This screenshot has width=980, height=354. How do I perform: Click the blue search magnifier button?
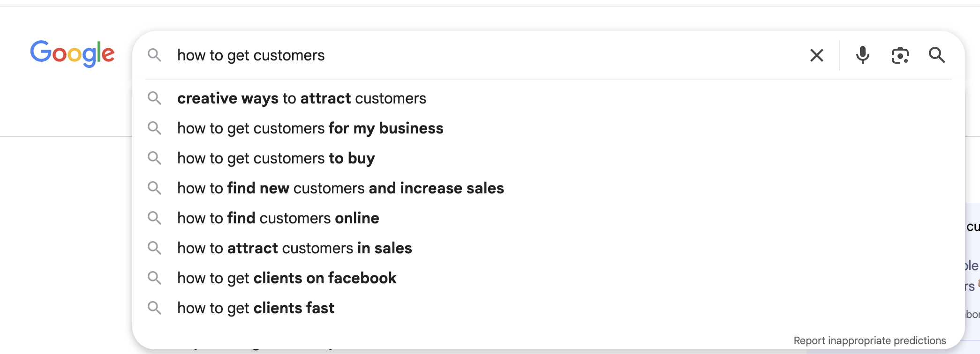pos(936,55)
